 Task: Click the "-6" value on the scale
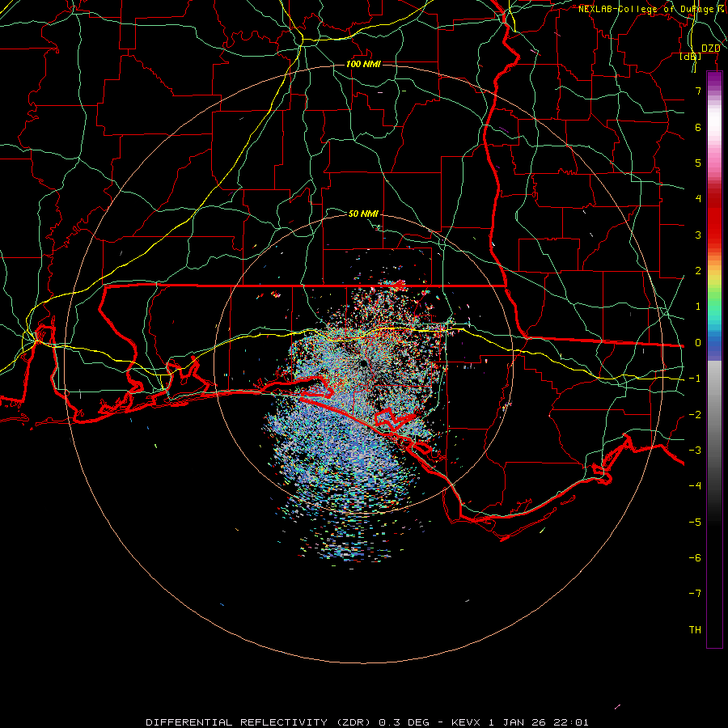tap(695, 558)
